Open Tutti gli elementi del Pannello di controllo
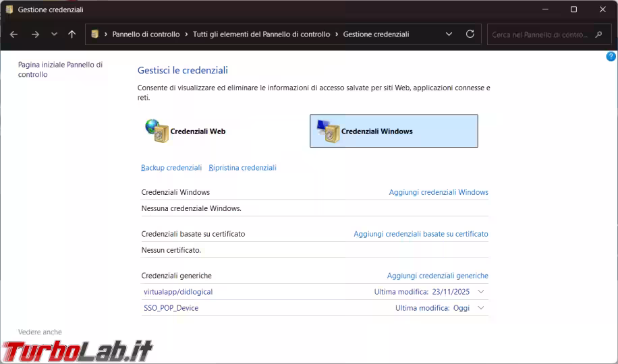618x364 pixels. (x=261, y=34)
